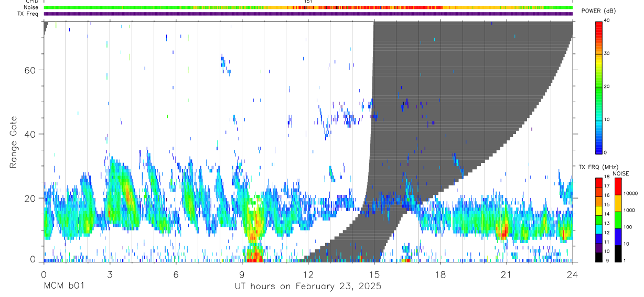Click the noise level color scale bar

click(618, 219)
